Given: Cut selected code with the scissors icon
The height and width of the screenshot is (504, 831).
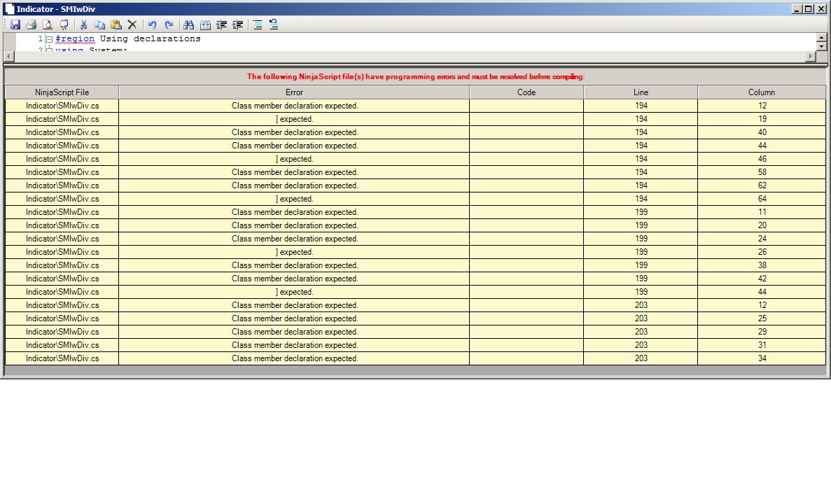Looking at the screenshot, I should coord(83,24).
